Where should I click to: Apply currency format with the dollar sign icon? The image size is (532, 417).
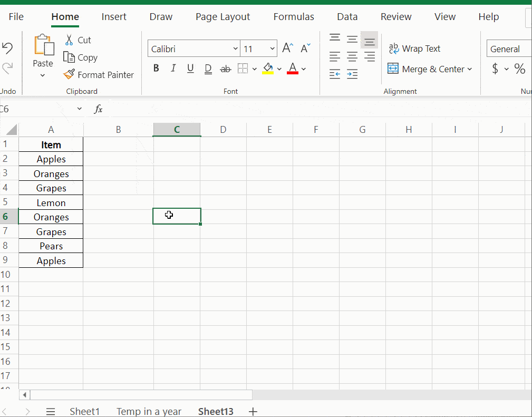pos(496,68)
